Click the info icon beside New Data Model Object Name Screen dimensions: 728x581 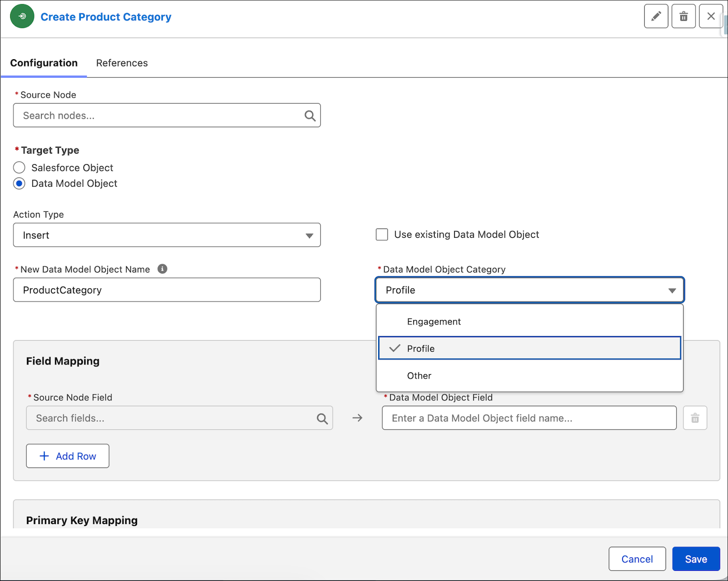click(x=162, y=269)
